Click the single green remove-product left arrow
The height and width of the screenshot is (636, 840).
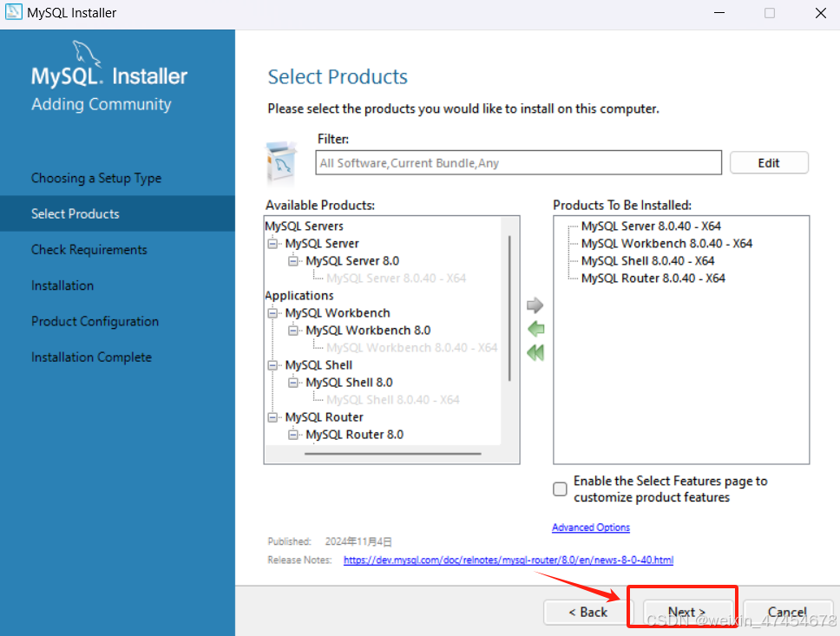(x=535, y=329)
